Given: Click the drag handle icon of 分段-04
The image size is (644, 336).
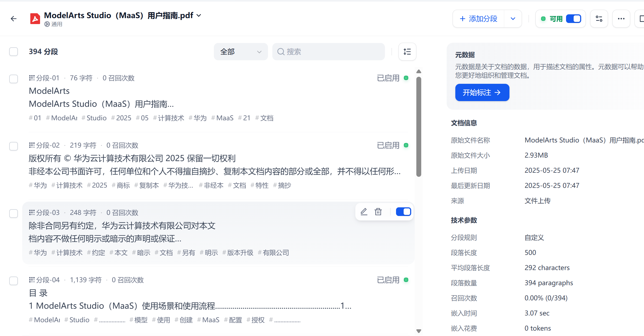Looking at the screenshot, I should (32, 280).
